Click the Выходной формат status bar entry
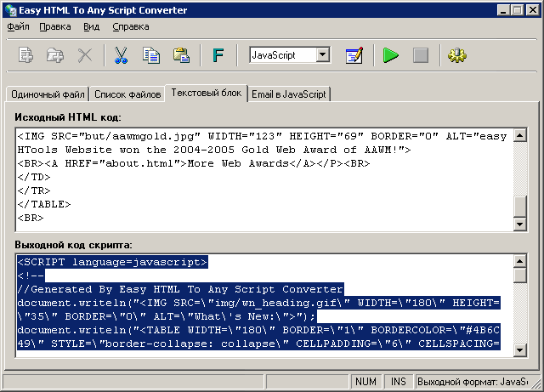544x392 pixels. [x=473, y=382]
